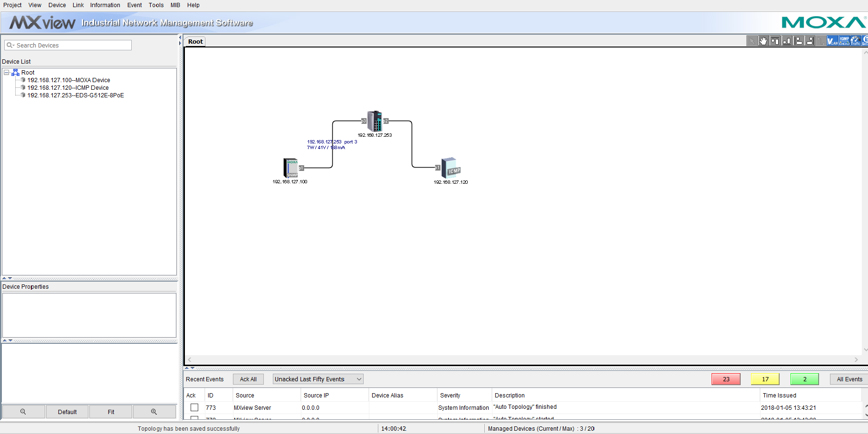
Task: Show the IGMP view
Action: click(x=844, y=41)
